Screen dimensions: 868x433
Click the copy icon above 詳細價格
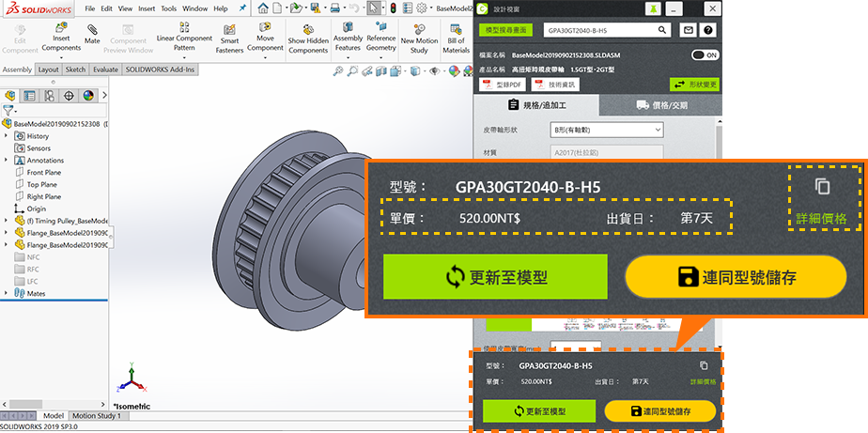(822, 186)
